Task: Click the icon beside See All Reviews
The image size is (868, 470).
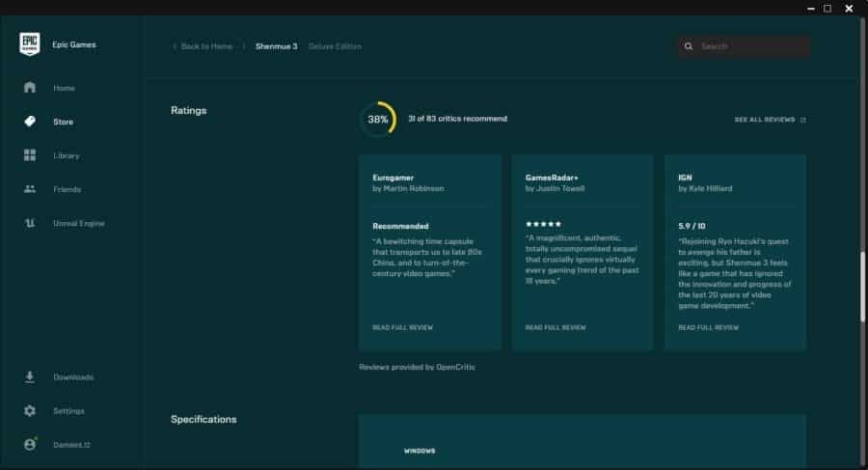Action: pyautogui.click(x=803, y=120)
